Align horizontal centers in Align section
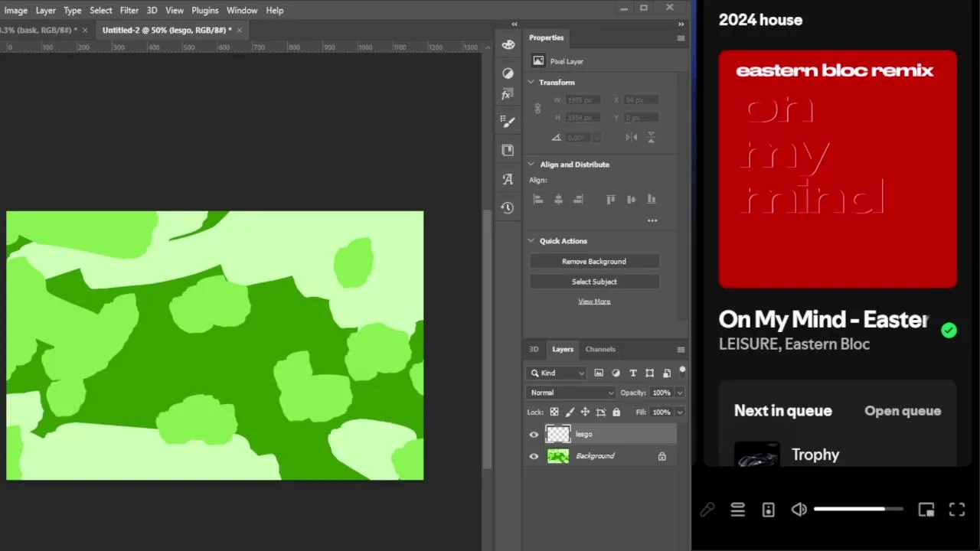The image size is (980, 551). click(558, 199)
